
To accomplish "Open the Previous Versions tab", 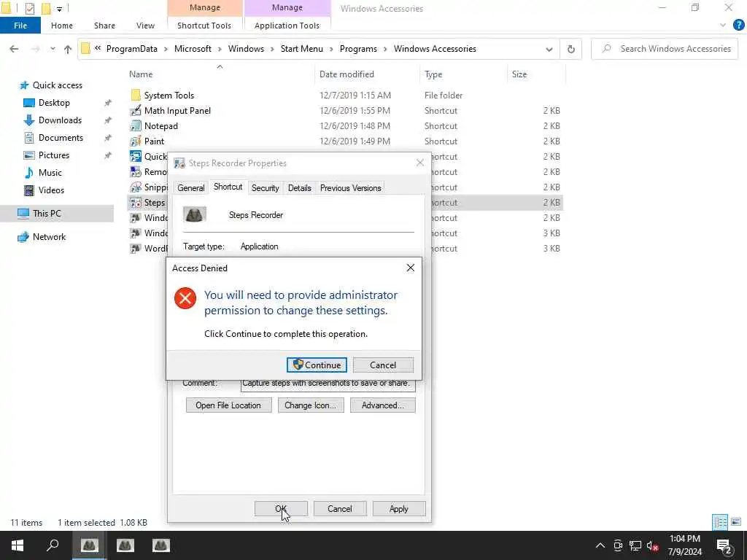I will coord(351,188).
